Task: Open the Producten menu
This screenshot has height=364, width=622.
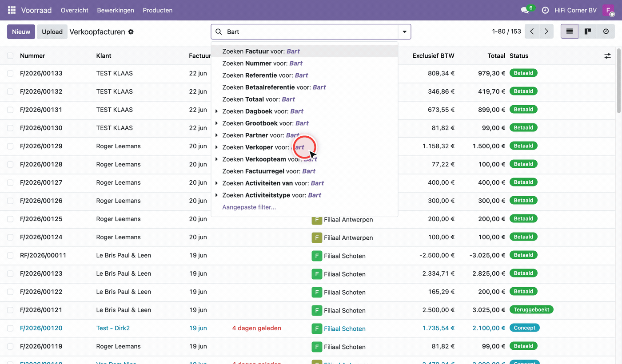Action: pyautogui.click(x=158, y=10)
